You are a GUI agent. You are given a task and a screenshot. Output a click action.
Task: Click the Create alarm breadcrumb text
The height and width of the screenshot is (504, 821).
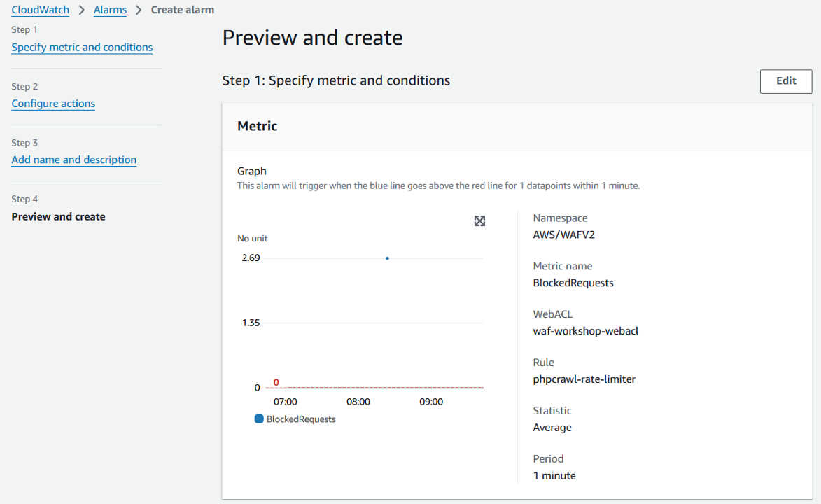coord(183,10)
